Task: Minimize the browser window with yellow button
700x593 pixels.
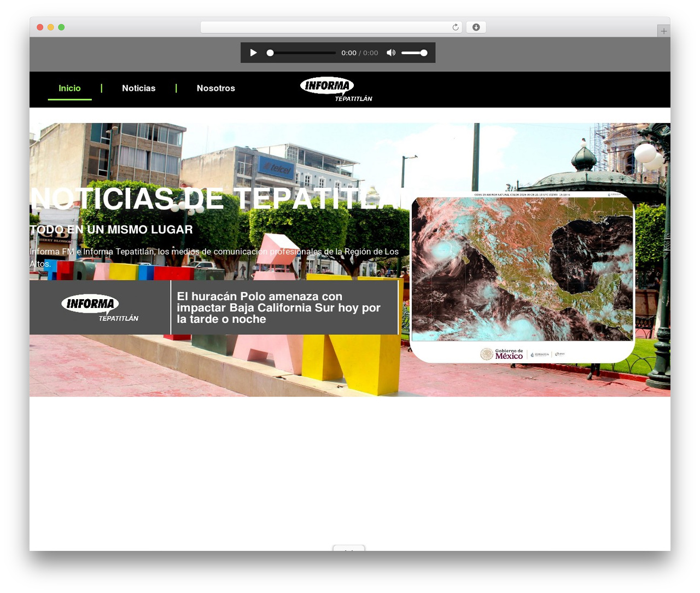Action: click(51, 27)
